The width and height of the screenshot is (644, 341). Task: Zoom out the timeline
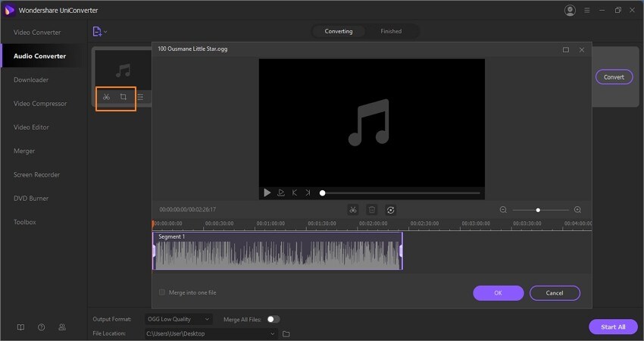coord(503,210)
